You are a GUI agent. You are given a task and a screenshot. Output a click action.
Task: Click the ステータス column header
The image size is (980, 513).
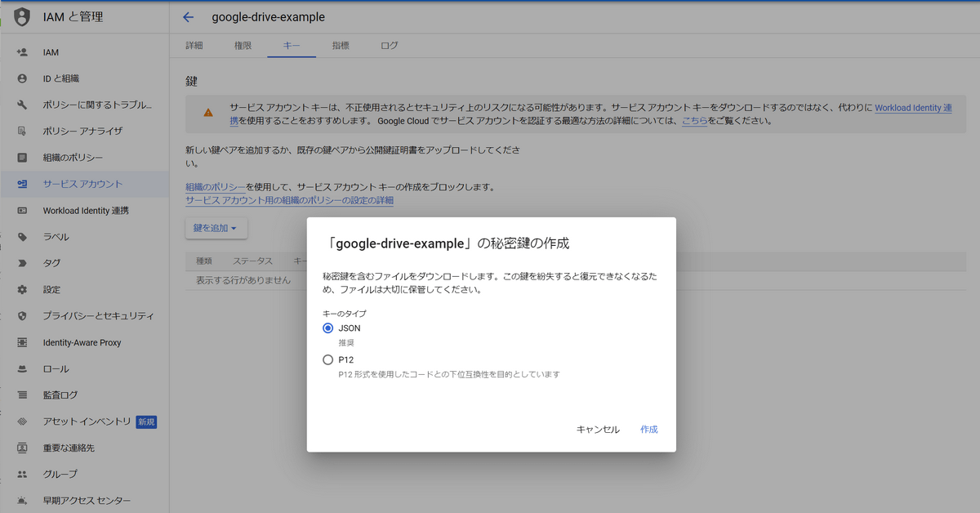(x=252, y=261)
